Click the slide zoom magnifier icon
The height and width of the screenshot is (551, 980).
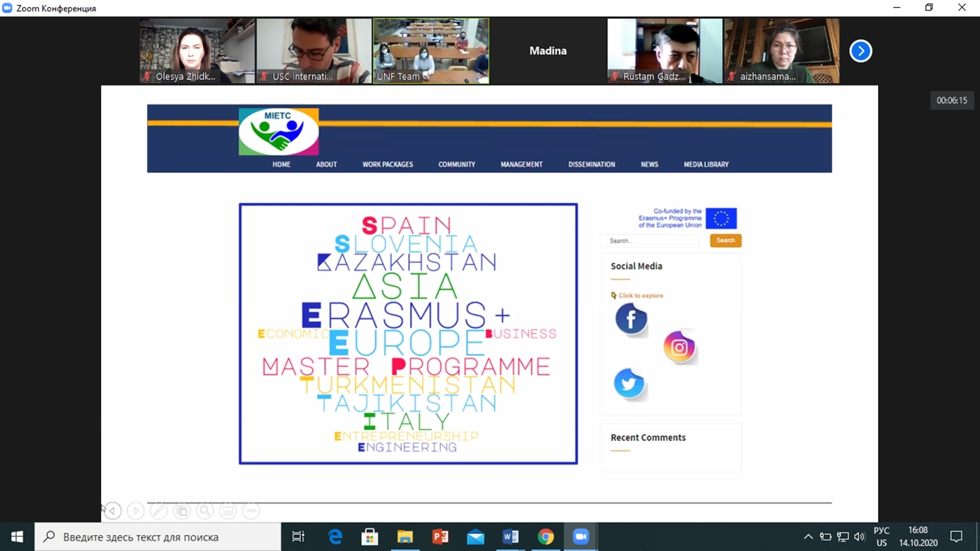coord(205,511)
